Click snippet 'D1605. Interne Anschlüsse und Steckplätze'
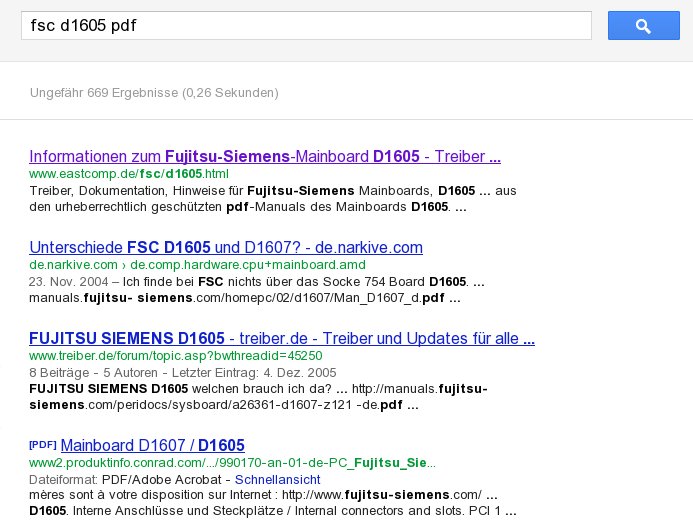Screen dimensions: 693x523 pyautogui.click(x=156, y=511)
